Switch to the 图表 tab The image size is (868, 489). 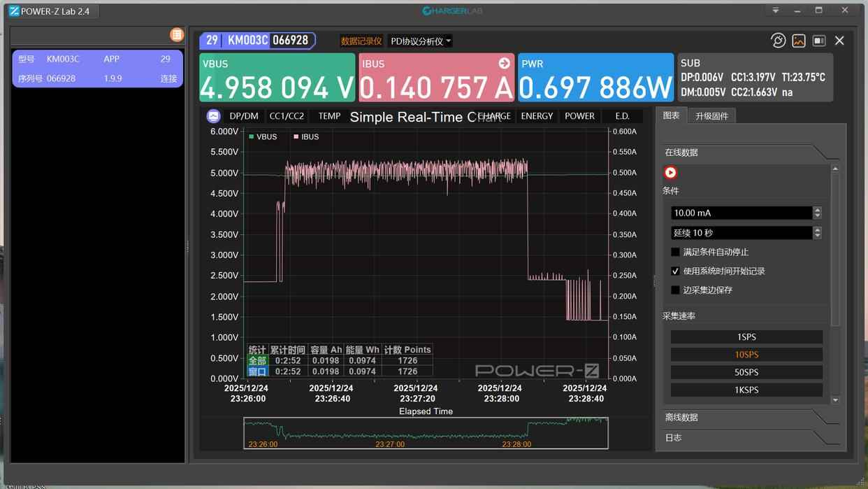(x=671, y=115)
